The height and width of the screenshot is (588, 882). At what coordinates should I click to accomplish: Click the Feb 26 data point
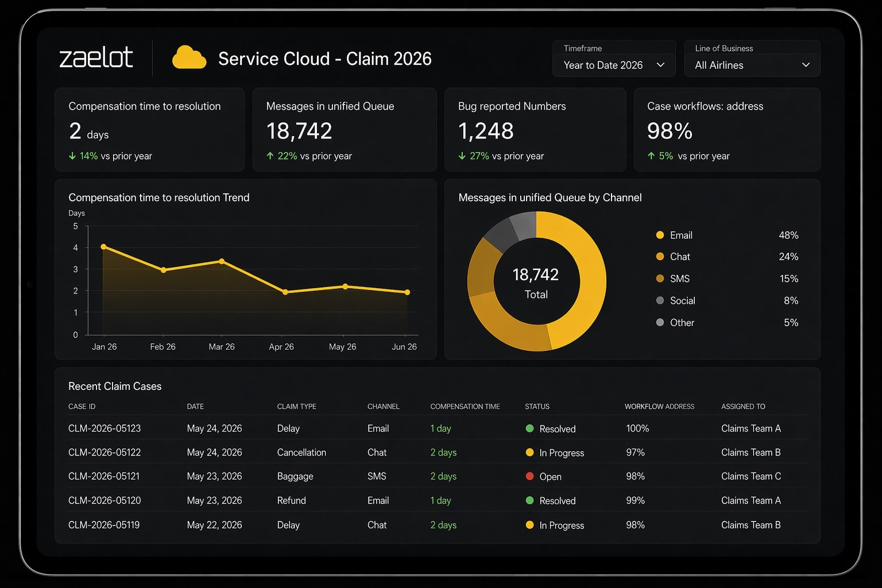click(x=164, y=270)
